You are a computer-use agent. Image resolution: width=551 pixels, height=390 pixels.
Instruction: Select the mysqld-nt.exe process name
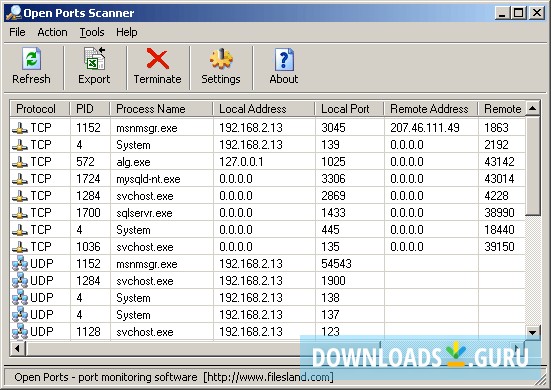[148, 179]
